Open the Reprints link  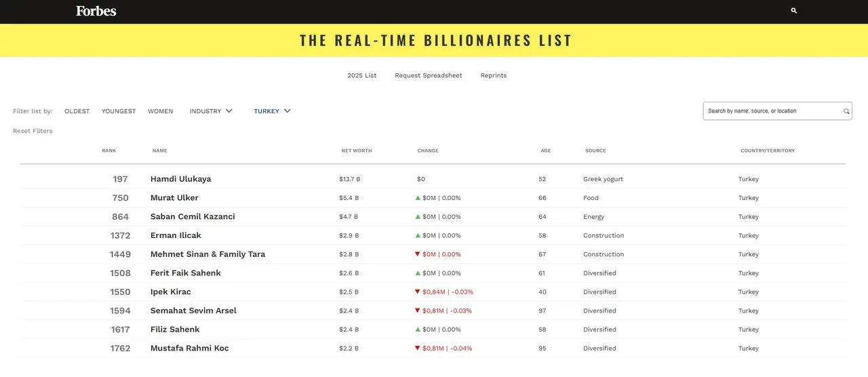493,75
